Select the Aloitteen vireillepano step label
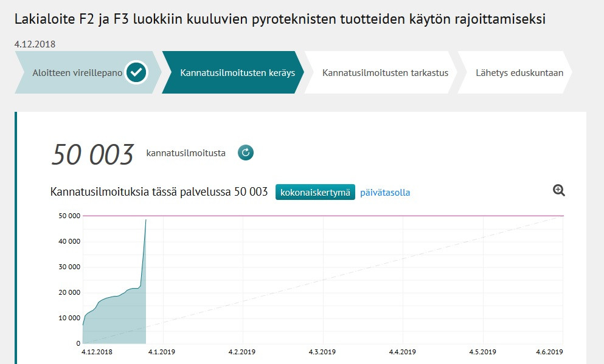Viewport: 604px width, 364px height. point(77,73)
